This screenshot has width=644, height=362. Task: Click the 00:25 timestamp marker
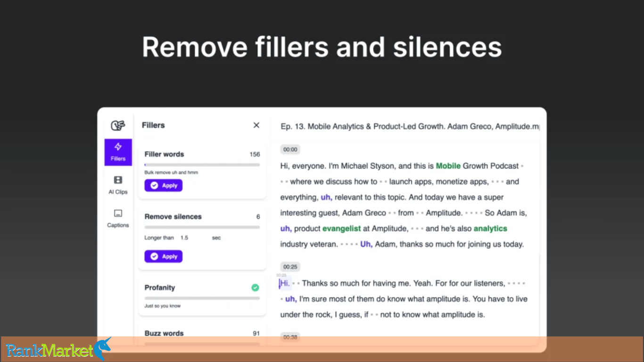pos(290,267)
